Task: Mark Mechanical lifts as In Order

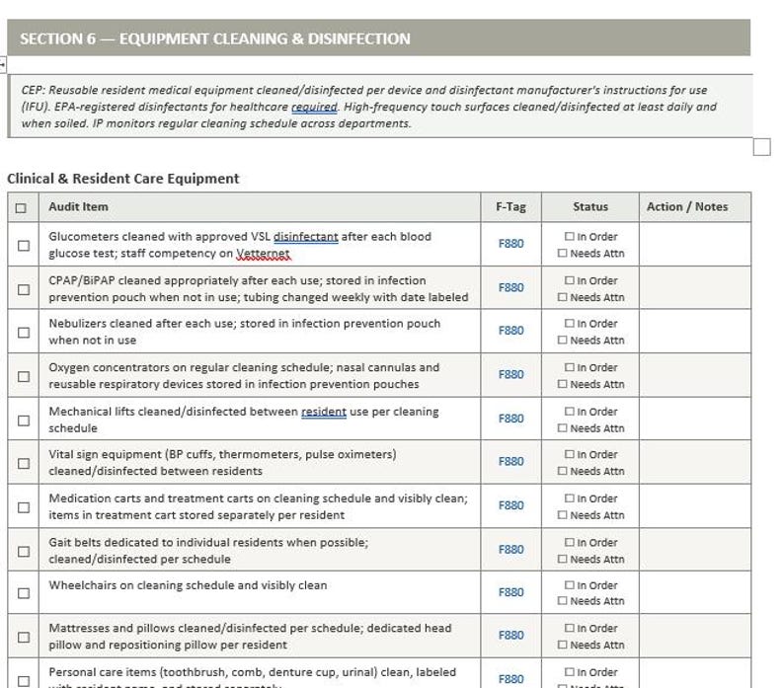Action: pyautogui.click(x=569, y=411)
